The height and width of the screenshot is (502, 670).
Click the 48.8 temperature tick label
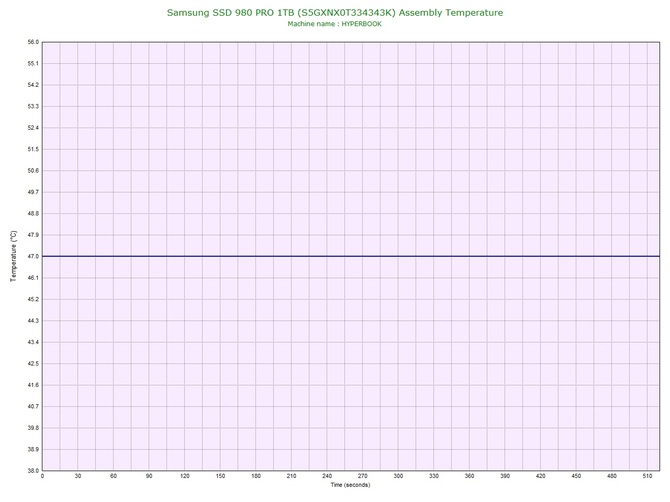(33, 214)
